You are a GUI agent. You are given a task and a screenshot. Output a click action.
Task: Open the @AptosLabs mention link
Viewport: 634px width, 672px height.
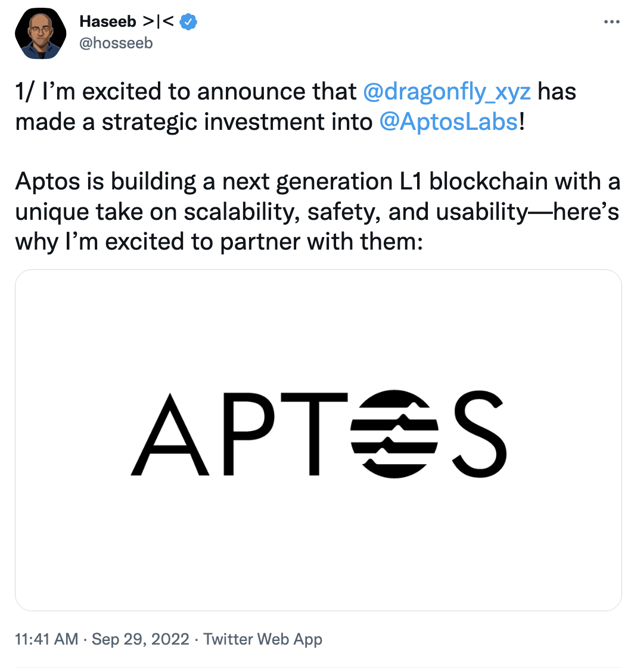coord(448,122)
